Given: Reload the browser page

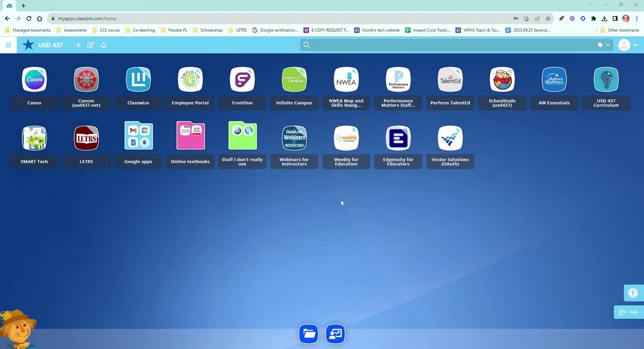Looking at the screenshot, I should tap(29, 18).
